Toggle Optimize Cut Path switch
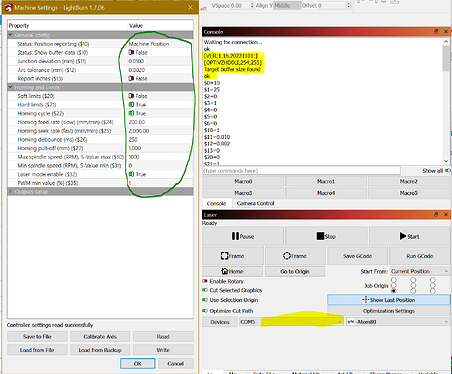Screen dimensions: 452x374 (x=205, y=311)
